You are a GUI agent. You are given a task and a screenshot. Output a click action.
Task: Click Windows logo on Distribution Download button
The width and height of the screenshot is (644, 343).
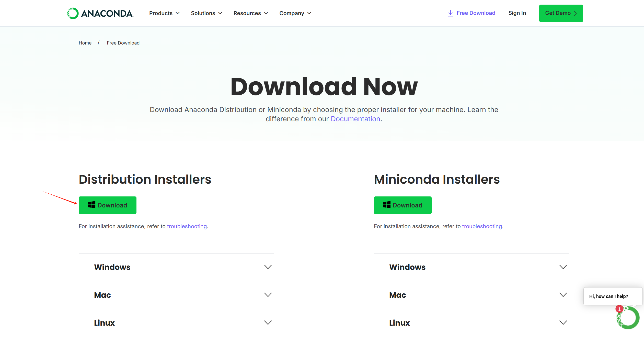[x=91, y=205]
